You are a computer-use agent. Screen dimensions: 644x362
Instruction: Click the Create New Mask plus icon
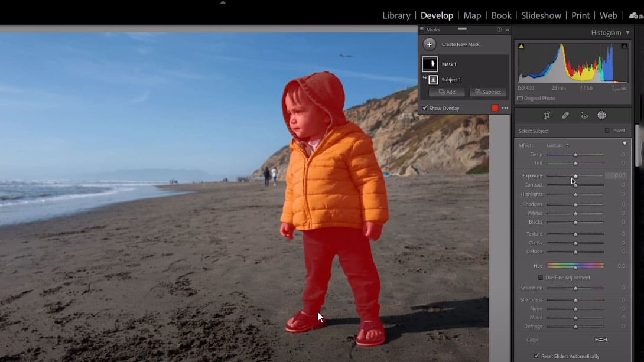pos(430,44)
